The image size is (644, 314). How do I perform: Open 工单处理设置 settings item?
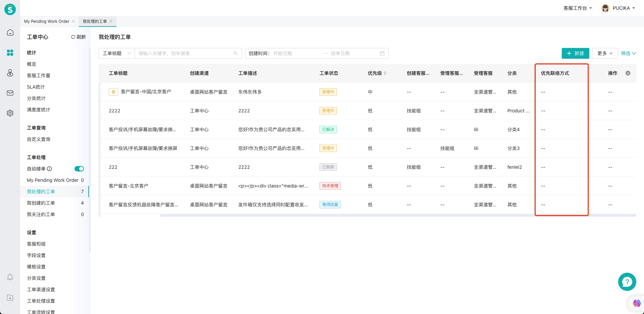(41, 301)
